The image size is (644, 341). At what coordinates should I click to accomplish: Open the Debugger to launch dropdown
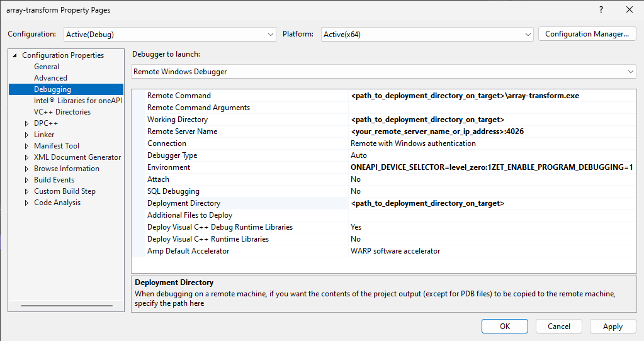[x=384, y=72]
